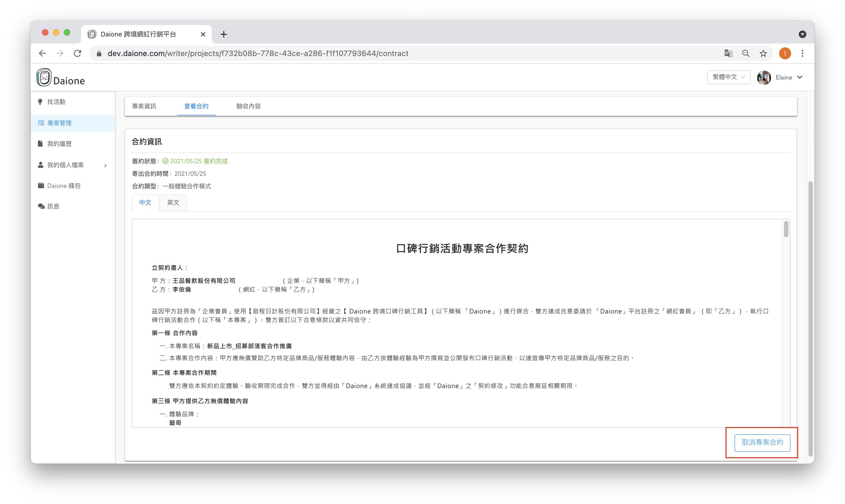
Task: Click the person icon beside 我的個人檔案
Action: click(41, 165)
